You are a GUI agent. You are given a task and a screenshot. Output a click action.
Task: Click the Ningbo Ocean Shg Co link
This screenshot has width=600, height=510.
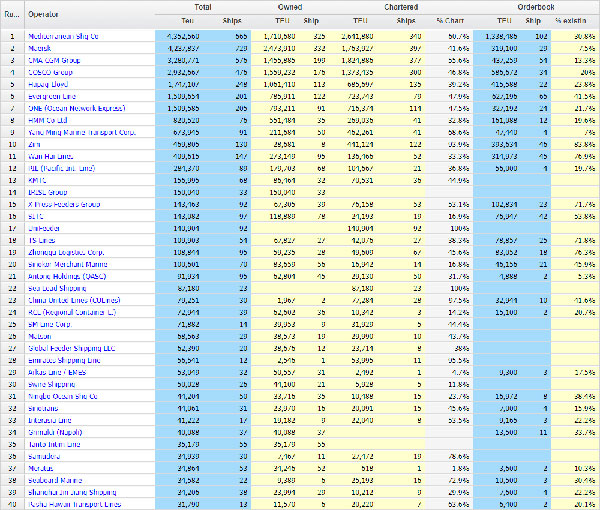coord(63,396)
